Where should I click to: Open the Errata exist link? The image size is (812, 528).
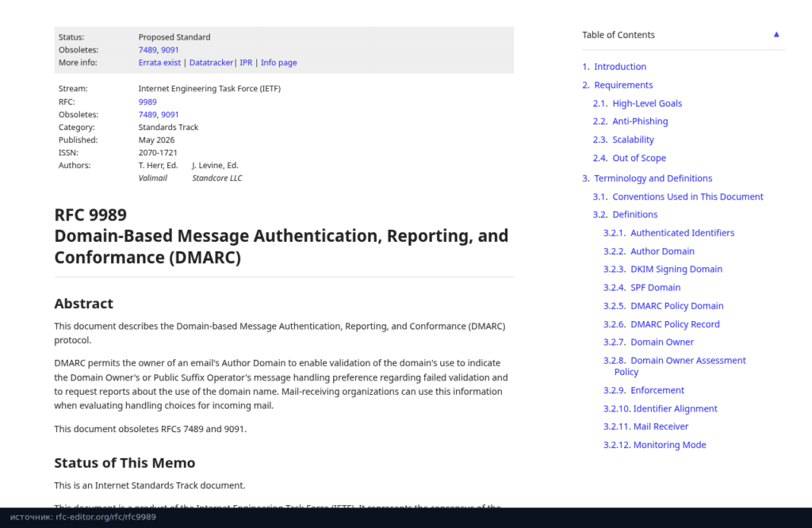click(x=159, y=63)
